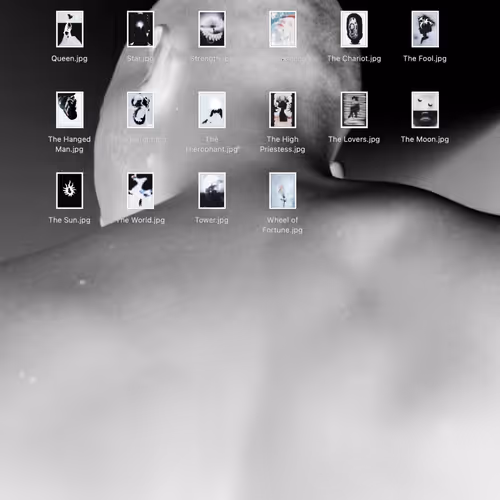Select the Star.jpg file thumbnail
Image resolution: width=500 pixels, height=500 pixels.
[140, 29]
